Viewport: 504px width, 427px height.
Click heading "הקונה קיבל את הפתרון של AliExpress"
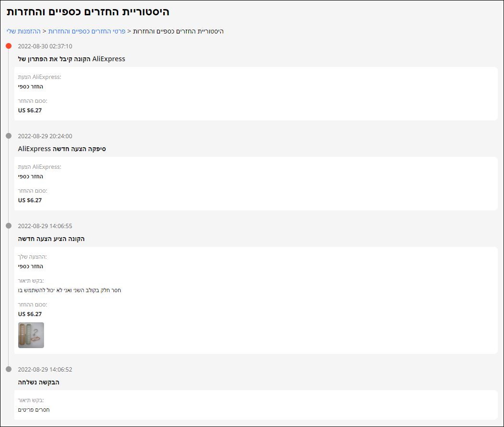tap(71, 59)
